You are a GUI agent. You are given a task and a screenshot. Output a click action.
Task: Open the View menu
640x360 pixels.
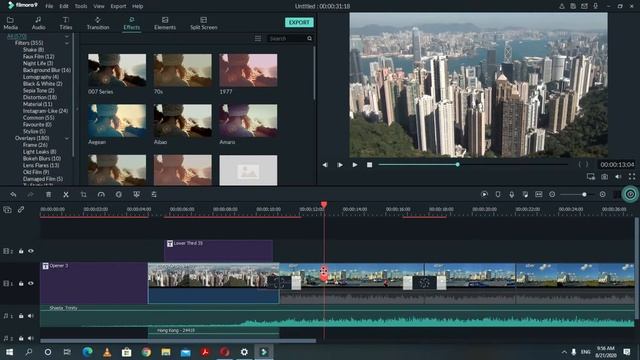[x=99, y=6]
